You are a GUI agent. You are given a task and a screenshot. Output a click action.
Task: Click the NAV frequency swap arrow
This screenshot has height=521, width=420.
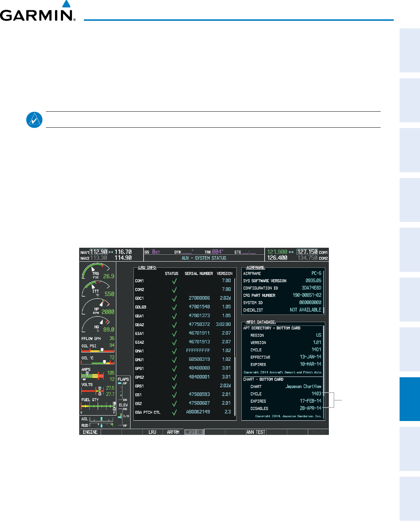tap(111, 252)
